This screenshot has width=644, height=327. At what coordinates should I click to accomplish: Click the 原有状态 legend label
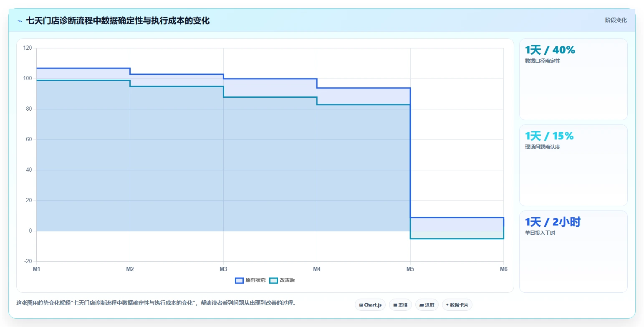tap(255, 280)
